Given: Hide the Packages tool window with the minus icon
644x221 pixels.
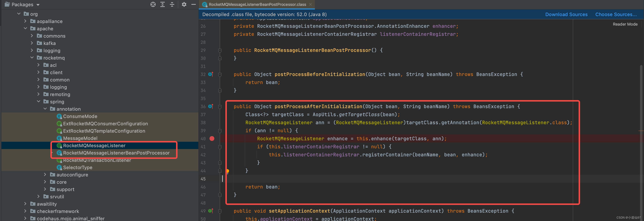Looking at the screenshot, I should click(193, 5).
